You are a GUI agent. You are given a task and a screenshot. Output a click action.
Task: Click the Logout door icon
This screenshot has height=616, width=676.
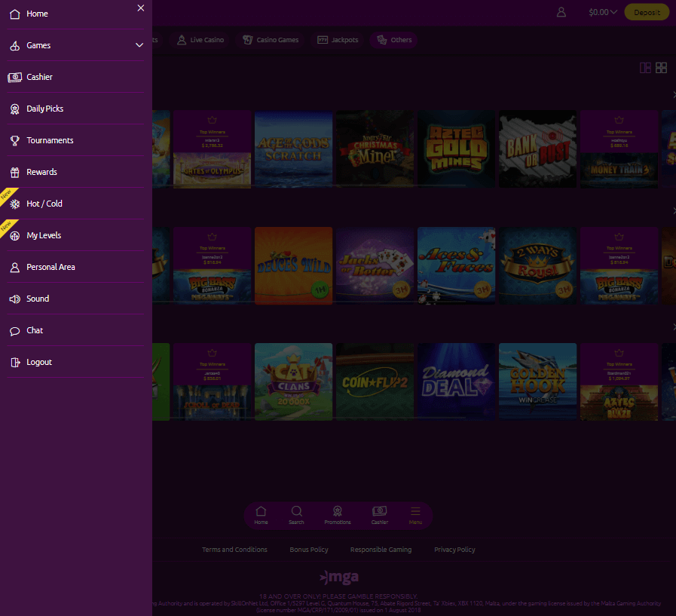[15, 363]
